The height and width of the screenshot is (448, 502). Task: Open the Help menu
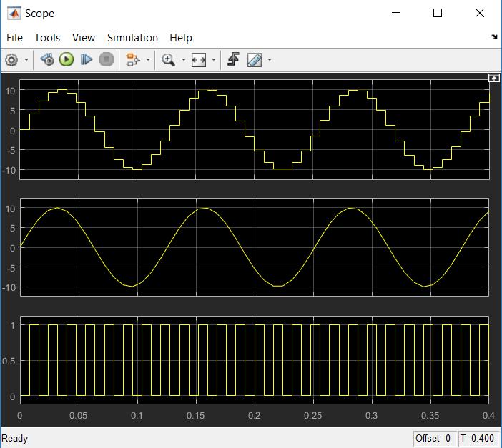181,38
